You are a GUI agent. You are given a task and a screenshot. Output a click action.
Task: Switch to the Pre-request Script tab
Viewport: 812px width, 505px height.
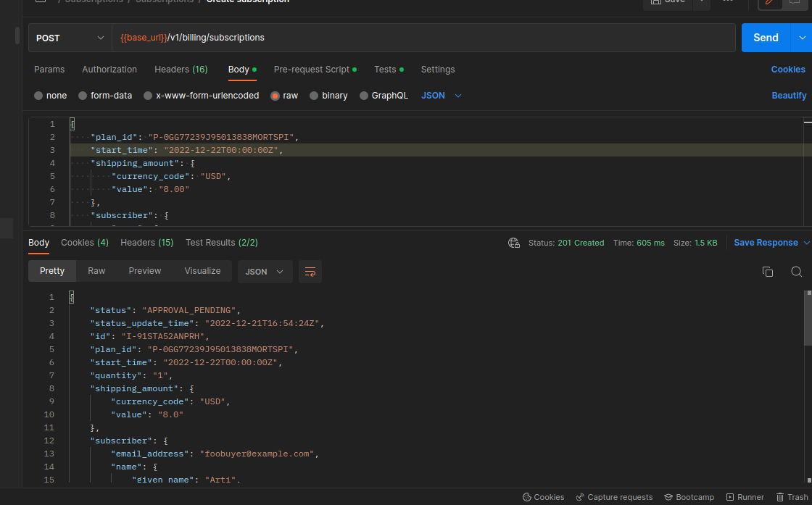click(x=312, y=70)
